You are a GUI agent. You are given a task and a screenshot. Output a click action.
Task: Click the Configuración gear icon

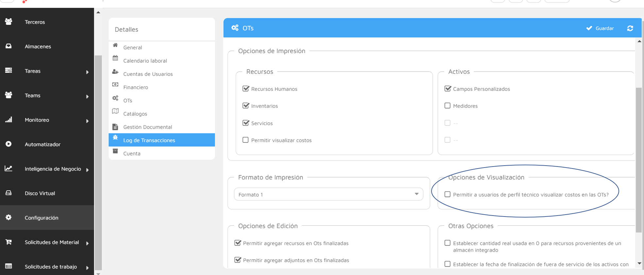(x=9, y=218)
